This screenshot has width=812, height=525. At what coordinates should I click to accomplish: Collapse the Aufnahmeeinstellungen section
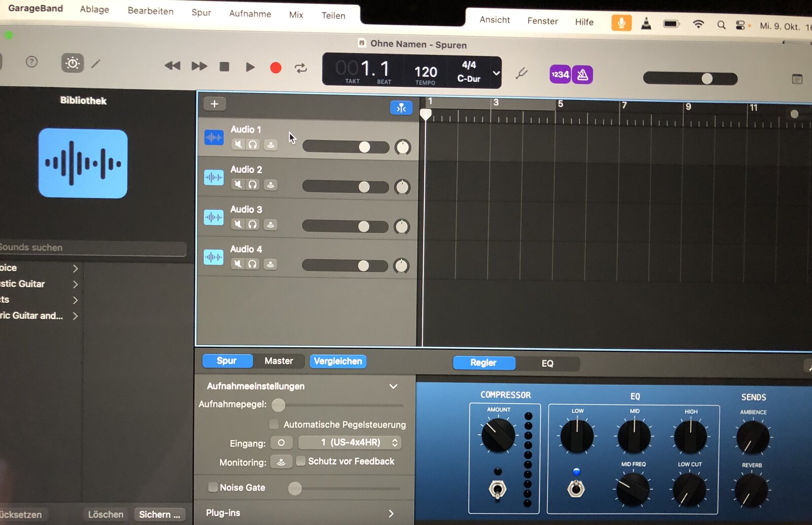coord(393,386)
